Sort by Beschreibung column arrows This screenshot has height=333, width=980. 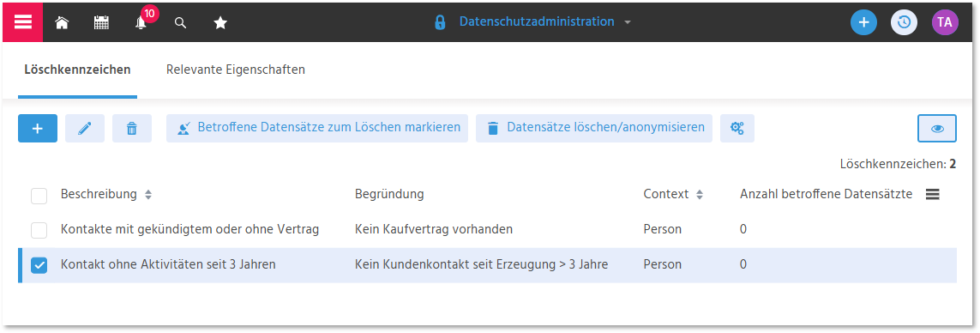coord(148,195)
